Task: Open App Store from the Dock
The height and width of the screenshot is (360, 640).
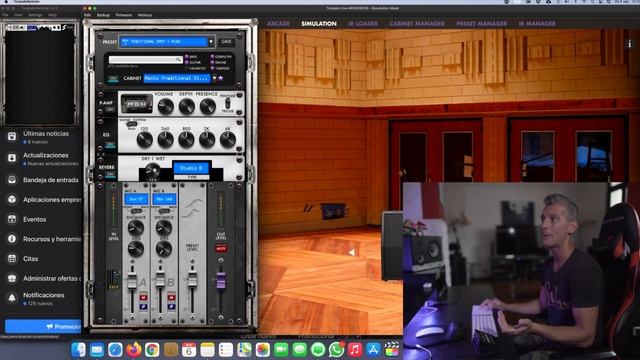Action: click(373, 350)
